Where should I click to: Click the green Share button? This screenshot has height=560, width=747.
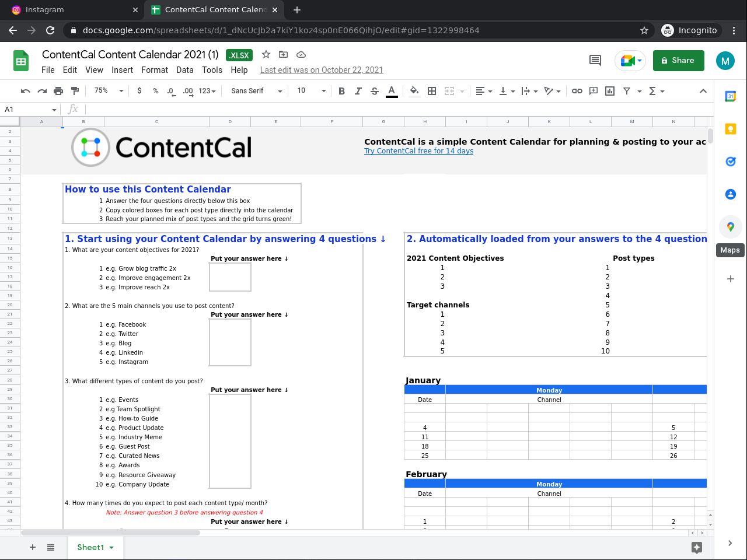click(678, 61)
